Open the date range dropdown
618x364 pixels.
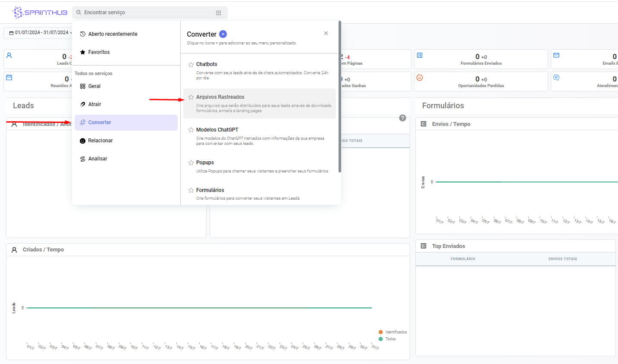click(x=39, y=33)
